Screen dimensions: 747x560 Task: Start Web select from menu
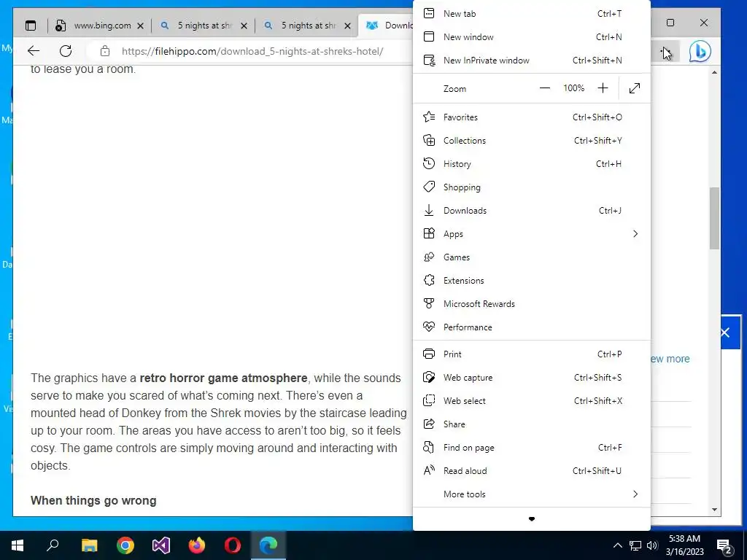point(532,401)
